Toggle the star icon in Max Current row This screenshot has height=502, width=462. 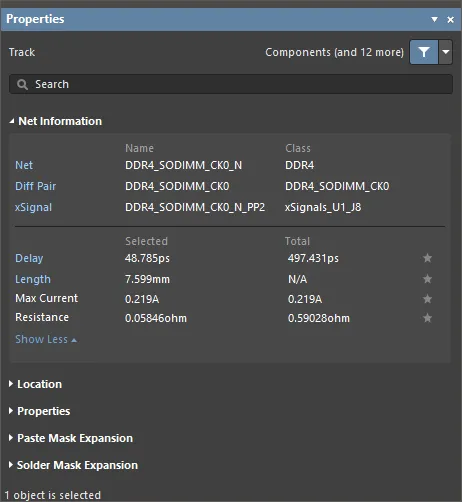coord(427,299)
